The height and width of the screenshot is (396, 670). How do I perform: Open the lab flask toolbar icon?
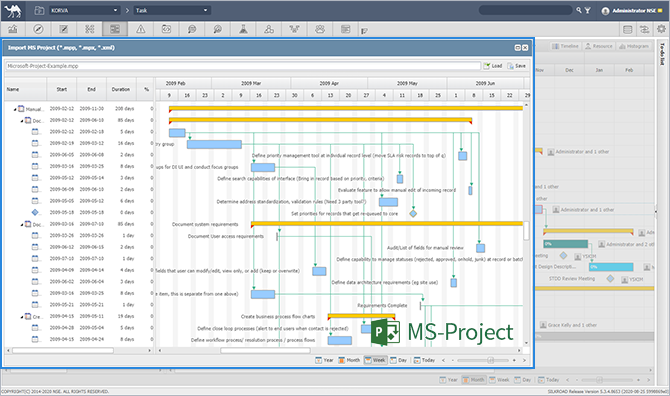243,29
